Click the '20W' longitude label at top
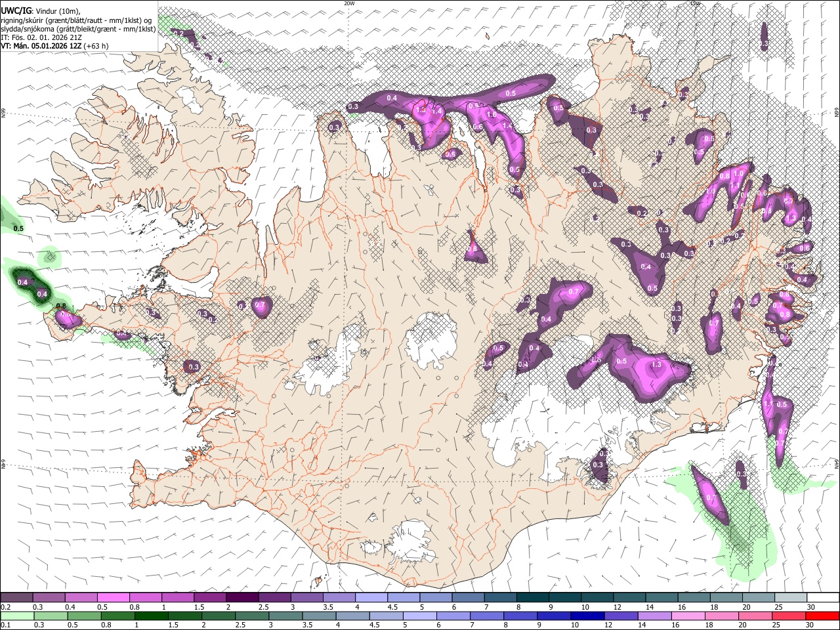 (x=349, y=3)
